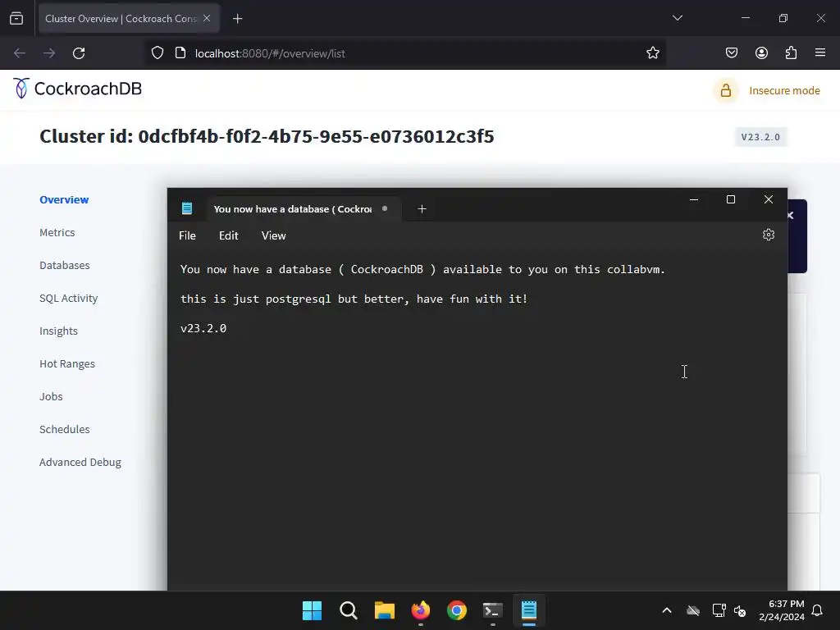Dismiss the banner behind Notepad
Viewport: 840px width, 630px height.
791,216
